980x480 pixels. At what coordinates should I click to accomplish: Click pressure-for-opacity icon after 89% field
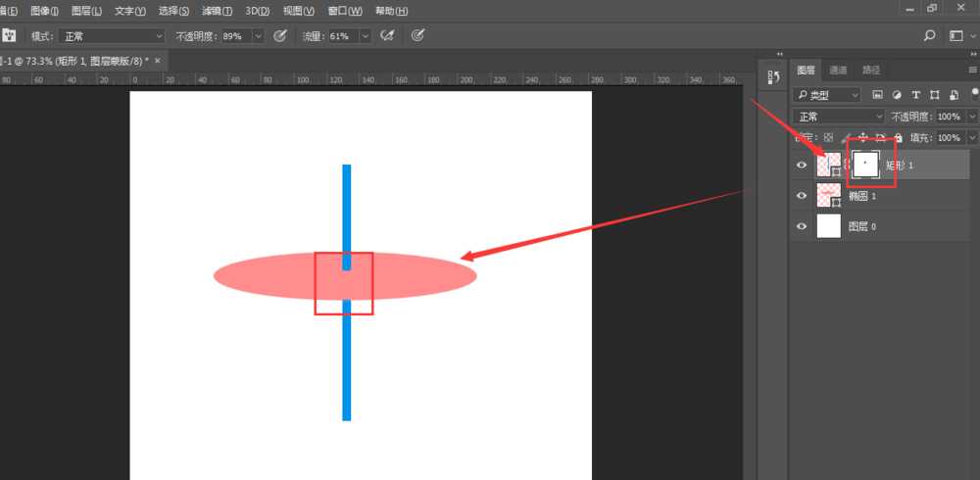coord(280,35)
